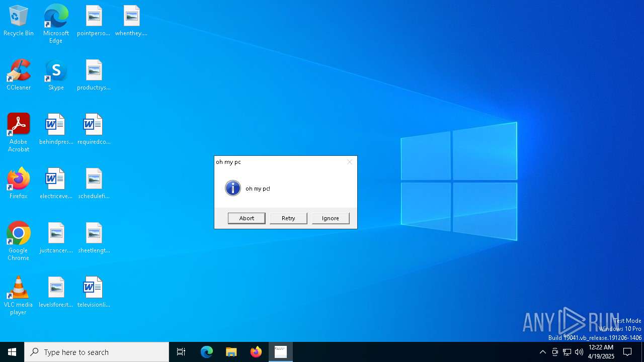Select the whenthey... image file
The height and width of the screenshot is (362, 644).
coord(131,21)
